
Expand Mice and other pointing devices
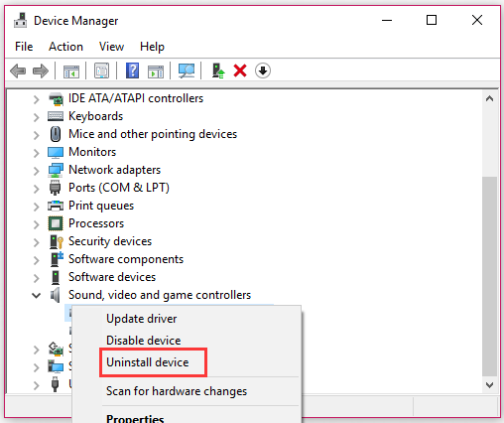pyautogui.click(x=37, y=135)
